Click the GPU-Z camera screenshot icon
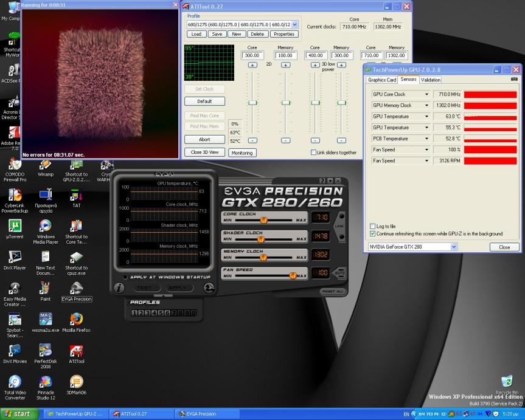 pyautogui.click(x=514, y=79)
